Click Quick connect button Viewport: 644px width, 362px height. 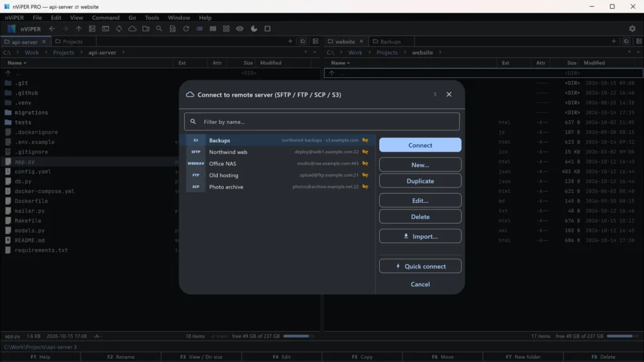tap(420, 266)
